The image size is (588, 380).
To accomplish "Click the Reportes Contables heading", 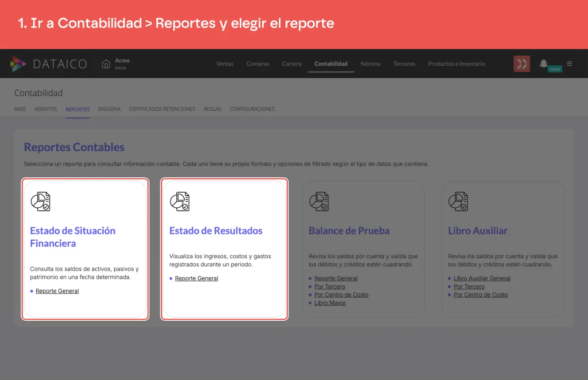I will pyautogui.click(x=74, y=147).
